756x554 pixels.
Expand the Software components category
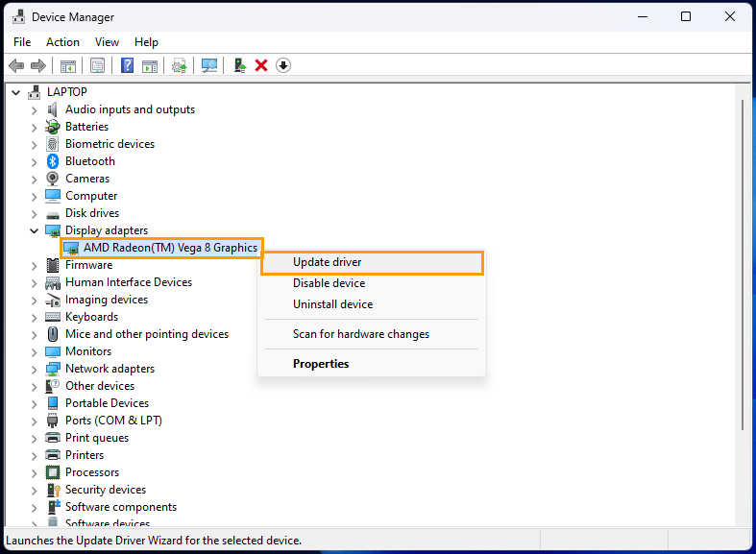[35, 508]
